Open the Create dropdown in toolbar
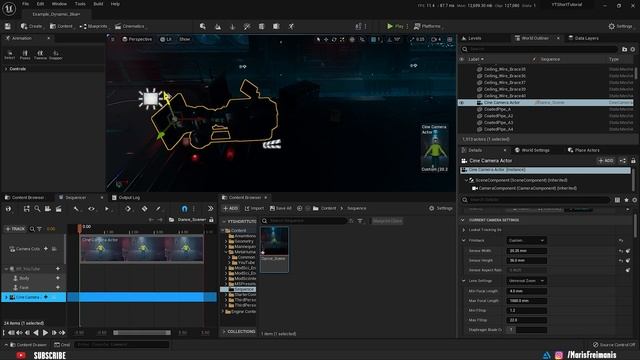 click(31, 26)
